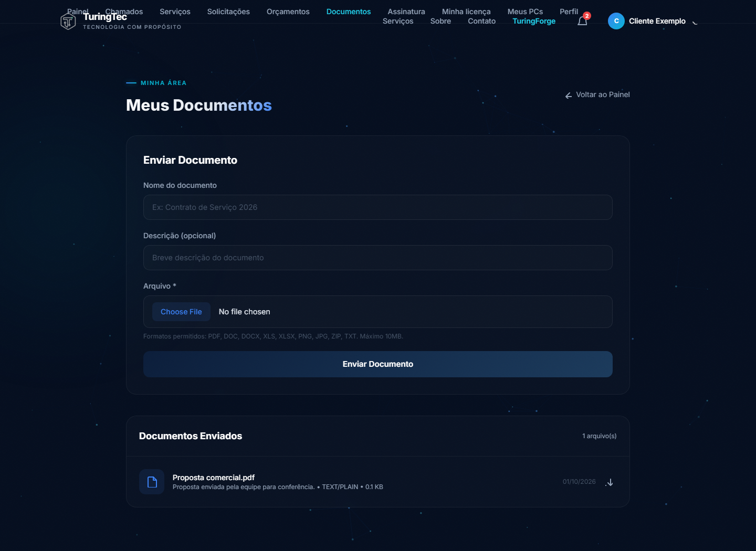
Task: Open the Orçamentos nav item
Action: point(288,12)
